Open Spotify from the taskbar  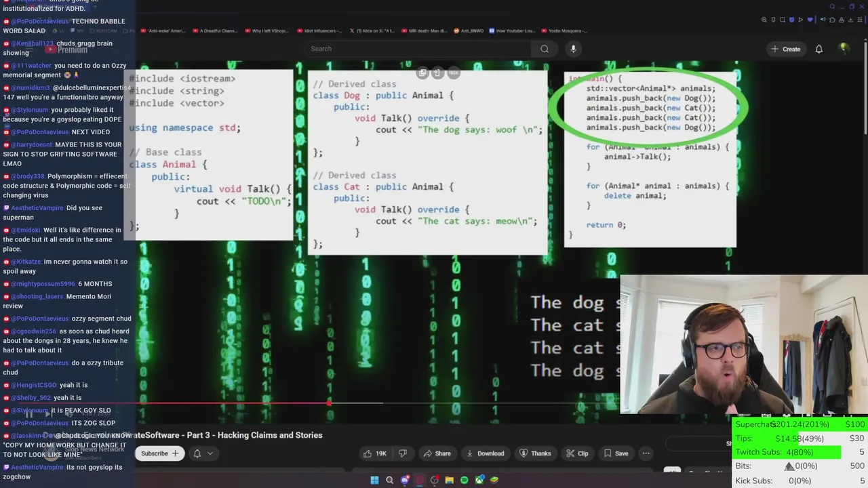click(464, 480)
